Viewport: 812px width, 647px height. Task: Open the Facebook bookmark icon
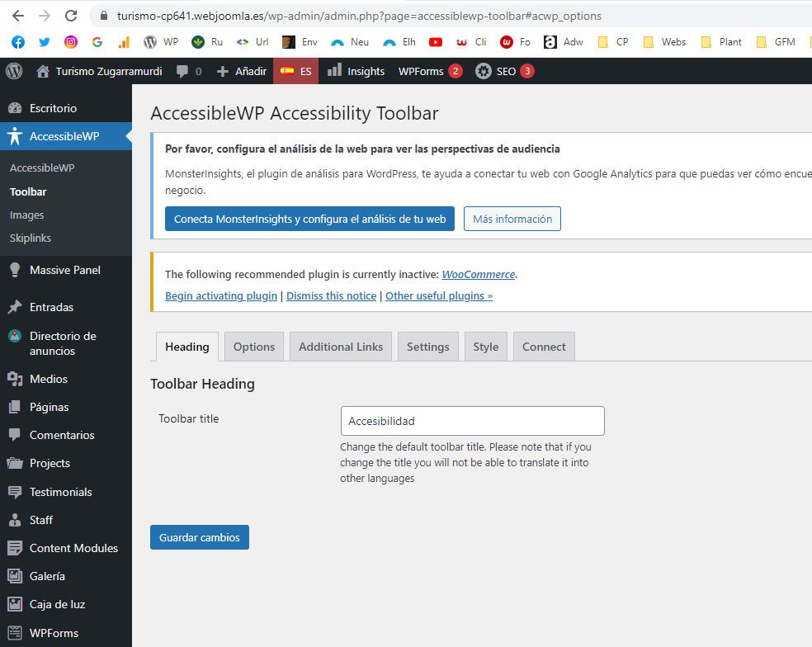[x=18, y=42]
